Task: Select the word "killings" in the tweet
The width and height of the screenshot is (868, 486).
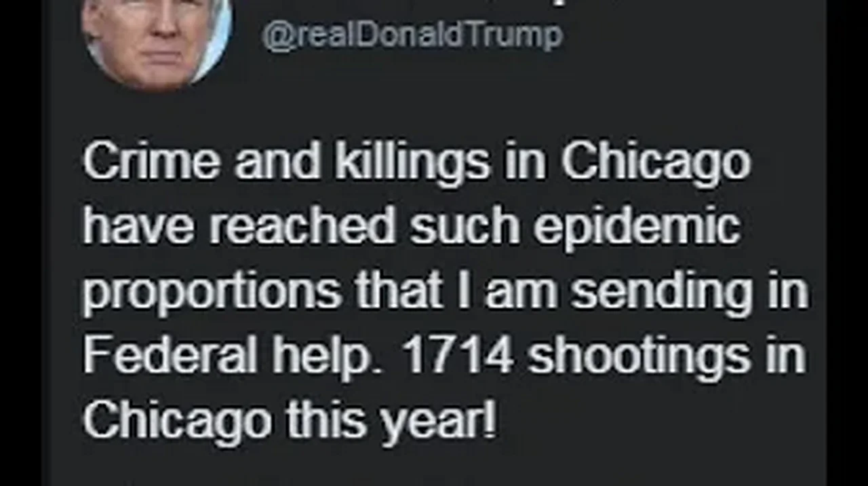Action: click(415, 163)
